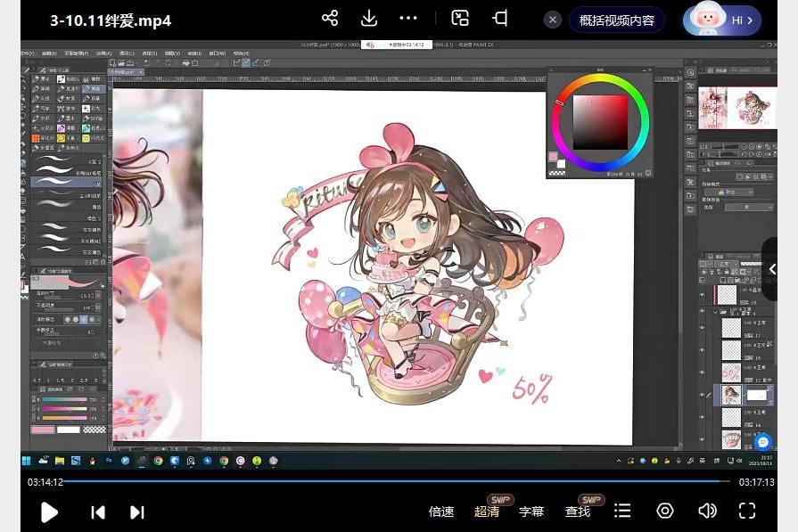Select the pink main color swatch below wheel
The height and width of the screenshot is (532, 798).
(553, 157)
